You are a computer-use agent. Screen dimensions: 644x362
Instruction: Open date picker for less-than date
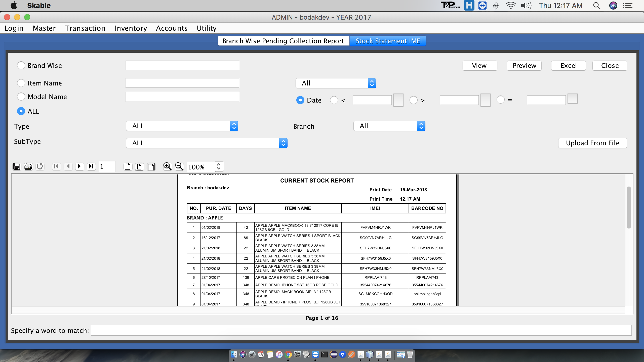coord(398,100)
